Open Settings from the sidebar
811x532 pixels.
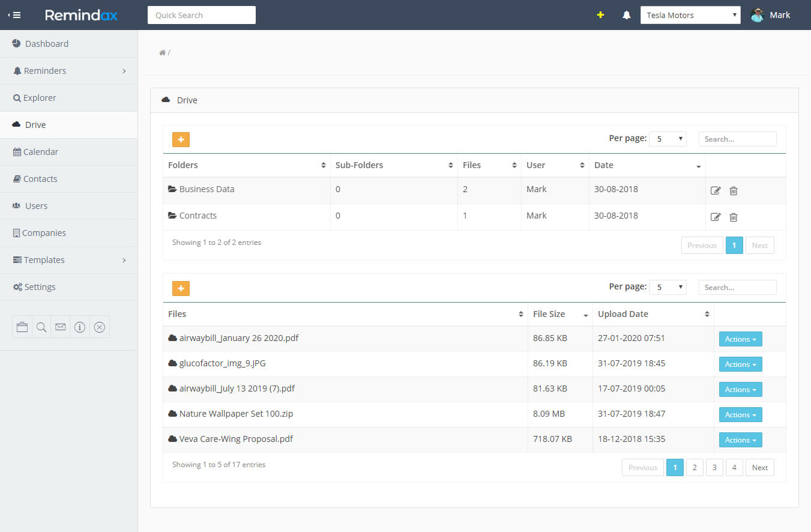pos(68,287)
